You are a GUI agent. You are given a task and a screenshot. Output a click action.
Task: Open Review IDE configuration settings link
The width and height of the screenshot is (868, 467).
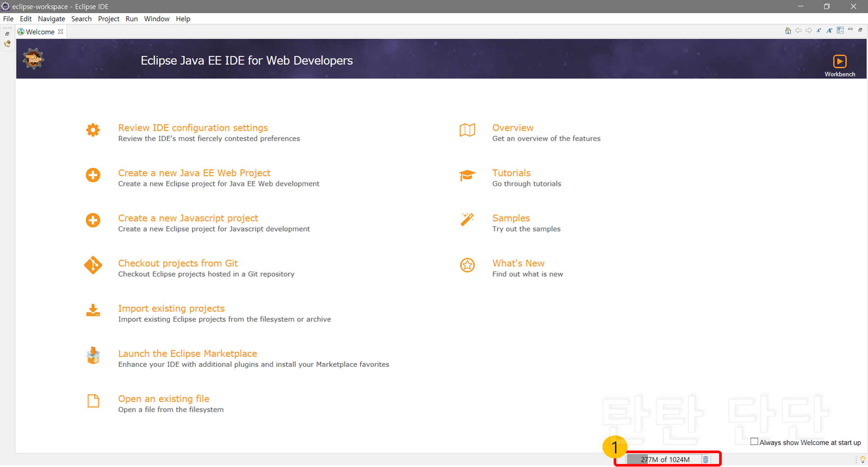193,128
